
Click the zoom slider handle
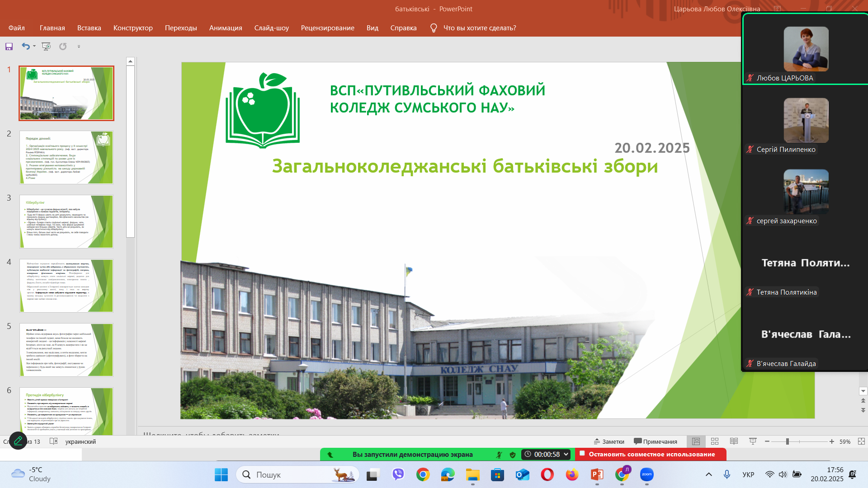point(787,441)
